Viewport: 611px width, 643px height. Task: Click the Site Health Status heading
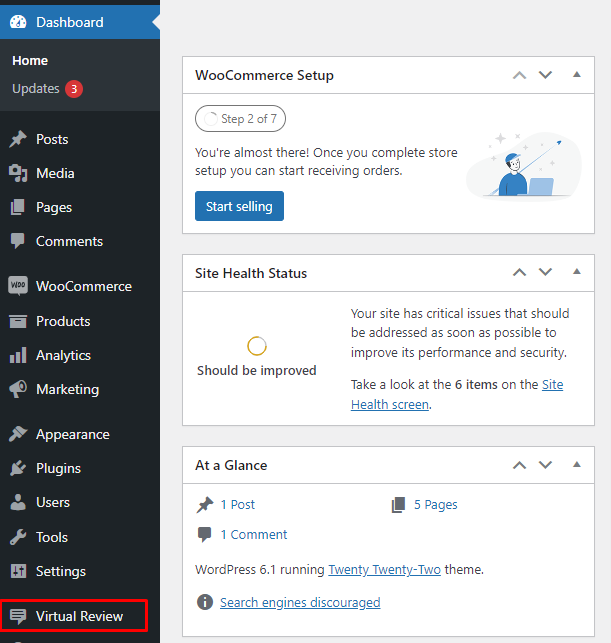point(251,274)
